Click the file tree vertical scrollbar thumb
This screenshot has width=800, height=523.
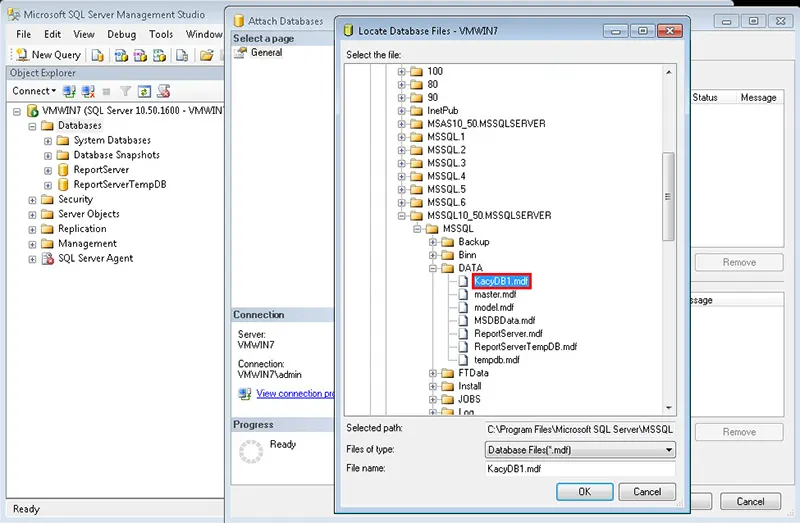[x=668, y=196]
